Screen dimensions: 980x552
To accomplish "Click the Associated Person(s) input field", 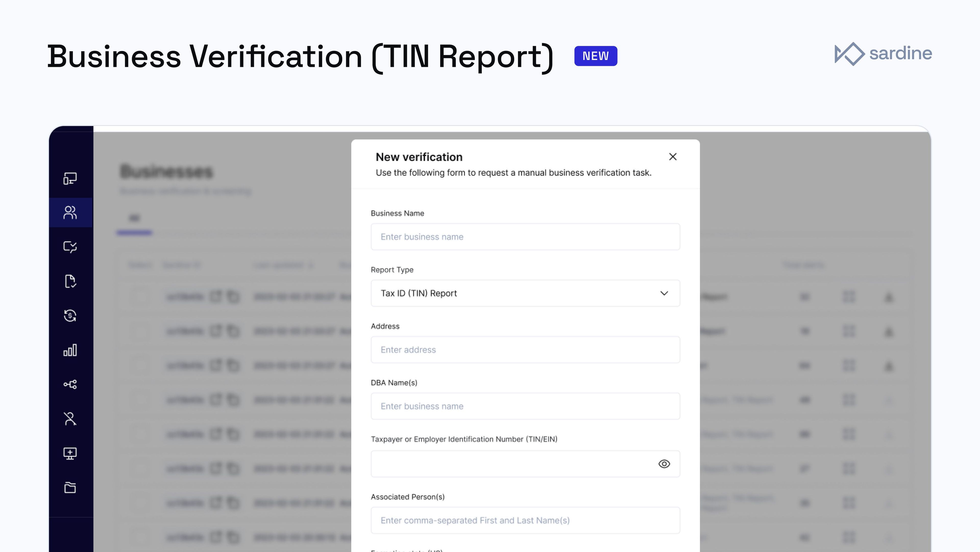I will click(x=525, y=520).
